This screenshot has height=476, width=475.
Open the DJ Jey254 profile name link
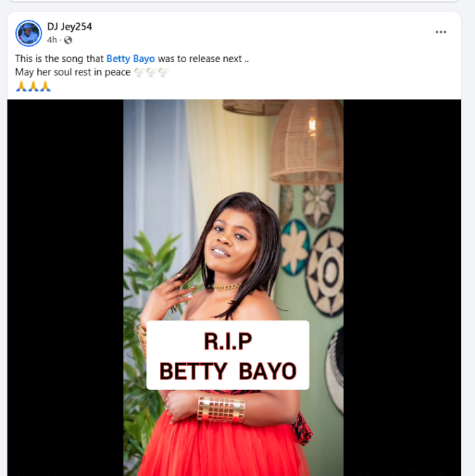[69, 27]
